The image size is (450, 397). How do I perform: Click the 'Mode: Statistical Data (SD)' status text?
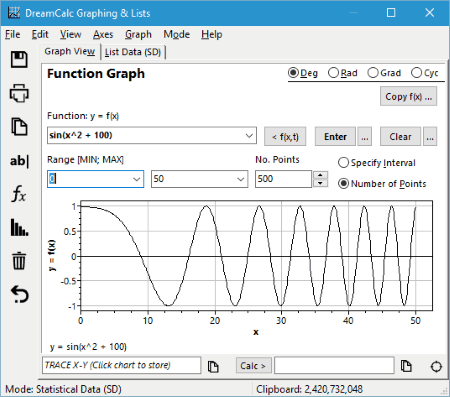63,389
